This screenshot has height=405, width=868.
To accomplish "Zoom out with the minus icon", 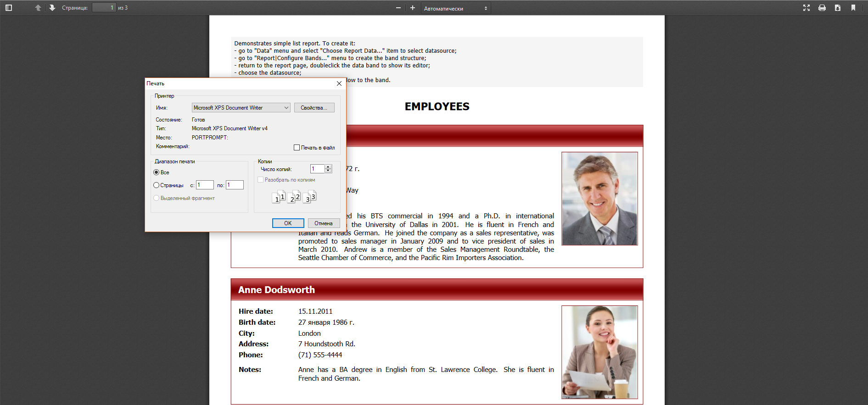I will pyautogui.click(x=398, y=8).
